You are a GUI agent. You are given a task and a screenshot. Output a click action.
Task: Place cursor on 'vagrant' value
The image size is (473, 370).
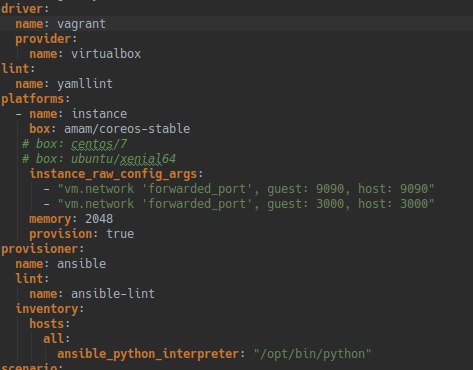point(81,24)
